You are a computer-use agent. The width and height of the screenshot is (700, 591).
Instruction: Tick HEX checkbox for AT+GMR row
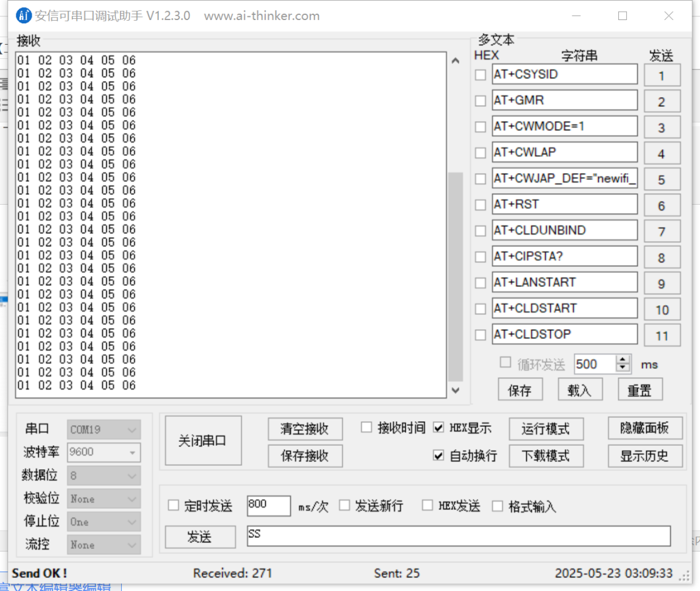point(480,101)
